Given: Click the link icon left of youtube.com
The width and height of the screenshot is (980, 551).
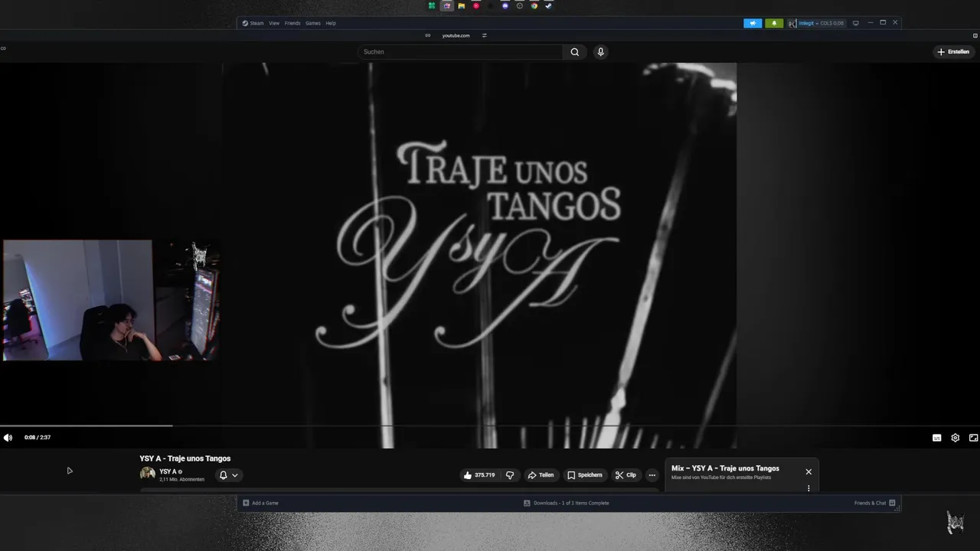Looking at the screenshot, I should pos(428,35).
